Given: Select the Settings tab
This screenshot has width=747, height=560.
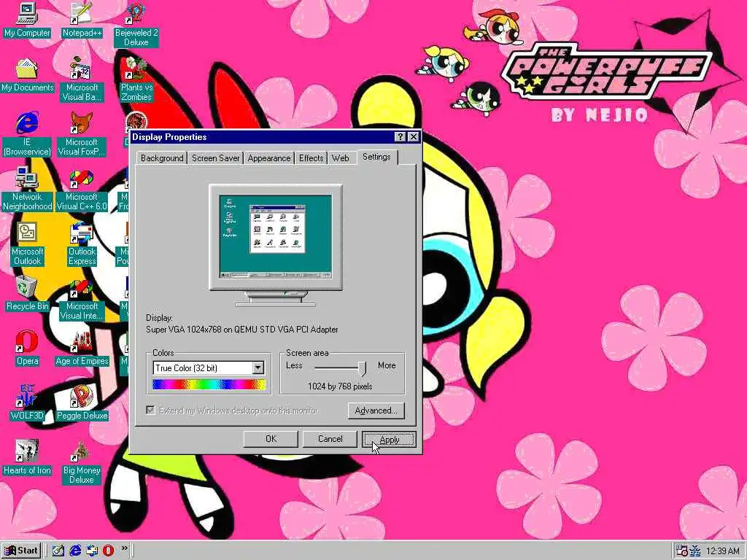Looking at the screenshot, I should pos(376,157).
